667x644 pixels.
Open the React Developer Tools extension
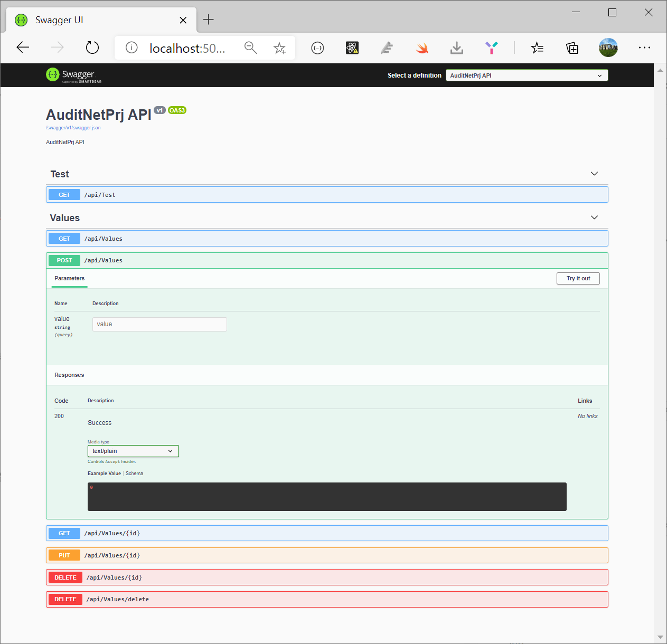coord(352,48)
